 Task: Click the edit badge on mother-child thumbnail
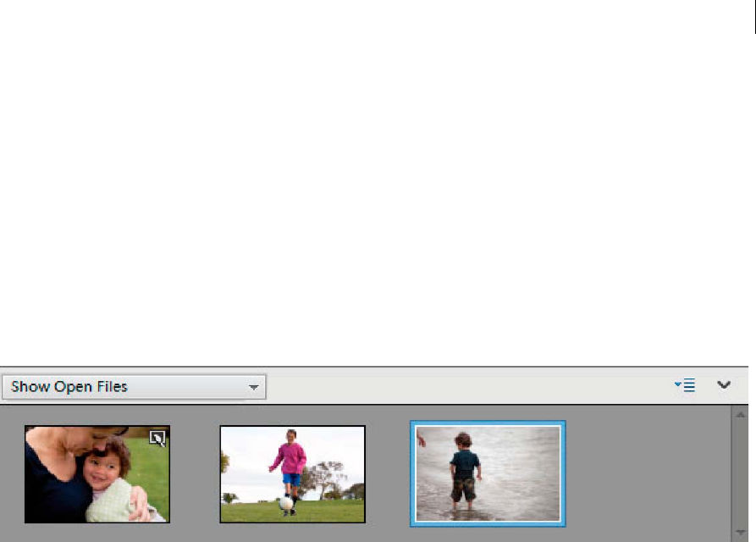(157, 439)
